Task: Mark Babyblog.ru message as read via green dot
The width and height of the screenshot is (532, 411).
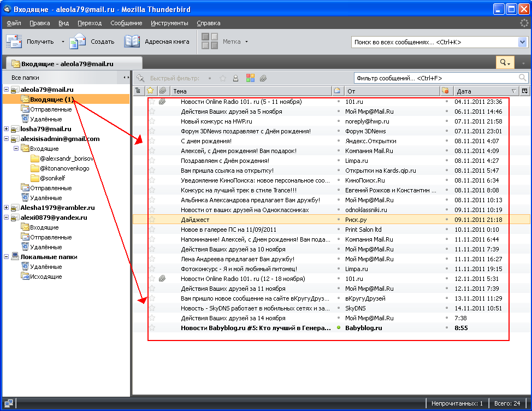Action: pyautogui.click(x=338, y=328)
